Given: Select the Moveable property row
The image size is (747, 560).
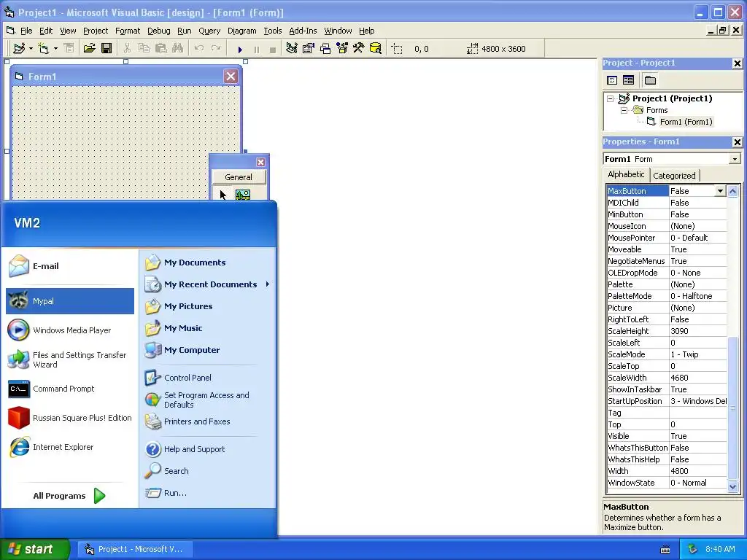Looking at the screenshot, I should point(667,249).
